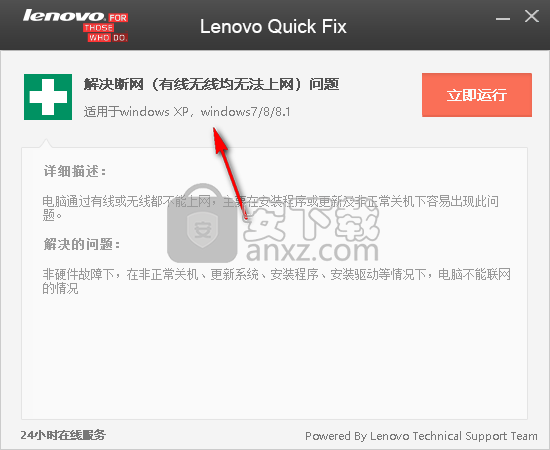Click the 适用于windows XP compatibility line
This screenshot has width=550, height=450.
(187, 112)
